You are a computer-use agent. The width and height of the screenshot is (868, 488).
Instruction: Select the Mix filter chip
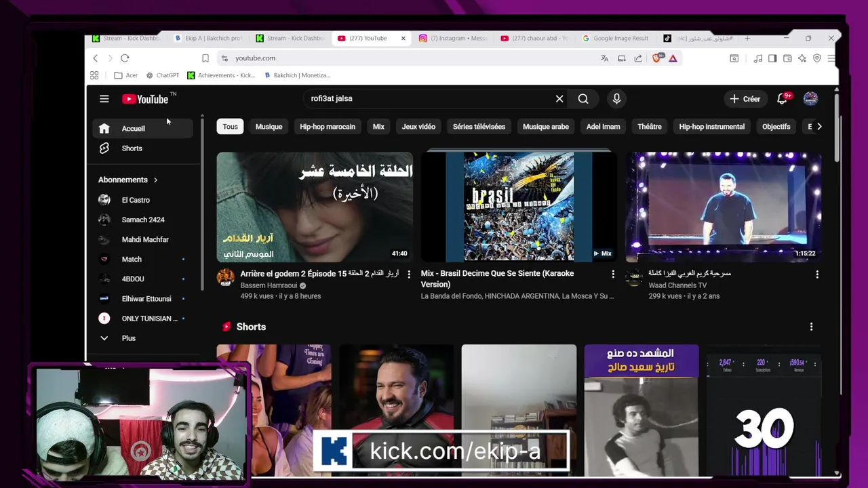(x=378, y=127)
